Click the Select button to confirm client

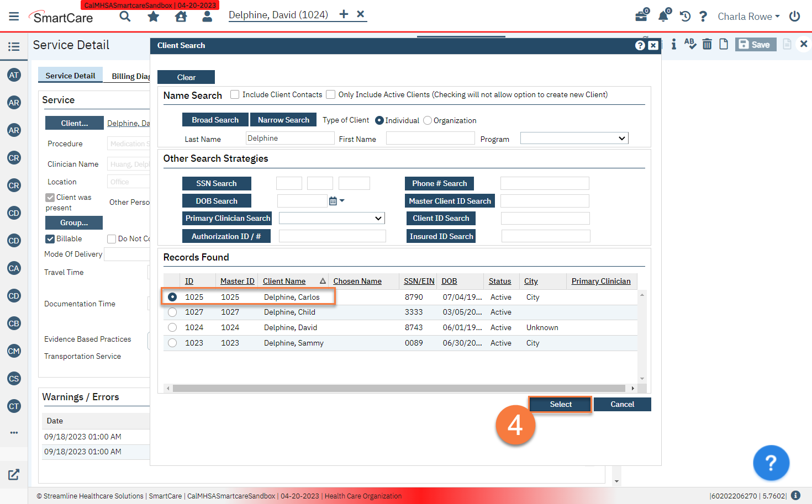[560, 404]
